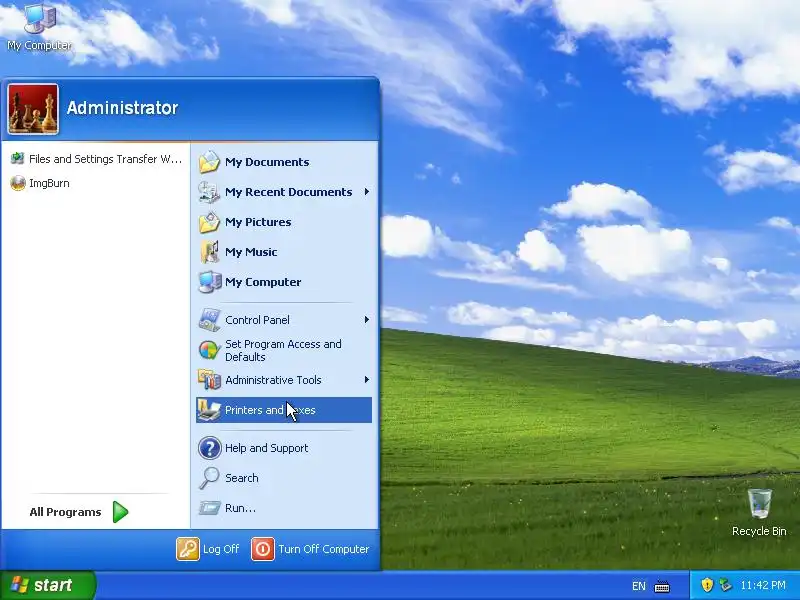800x600 pixels.
Task: Expand the Control Panel submenu arrow
Action: (x=367, y=320)
